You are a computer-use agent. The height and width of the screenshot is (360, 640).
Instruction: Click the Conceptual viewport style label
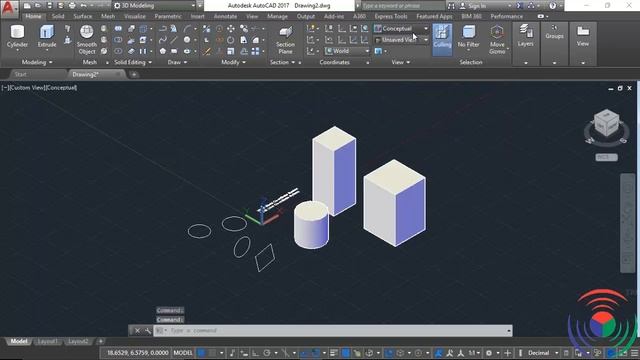pyautogui.click(x=62, y=88)
